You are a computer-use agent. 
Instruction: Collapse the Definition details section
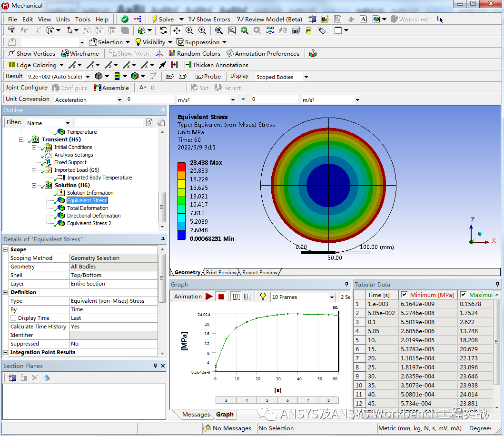click(x=5, y=292)
